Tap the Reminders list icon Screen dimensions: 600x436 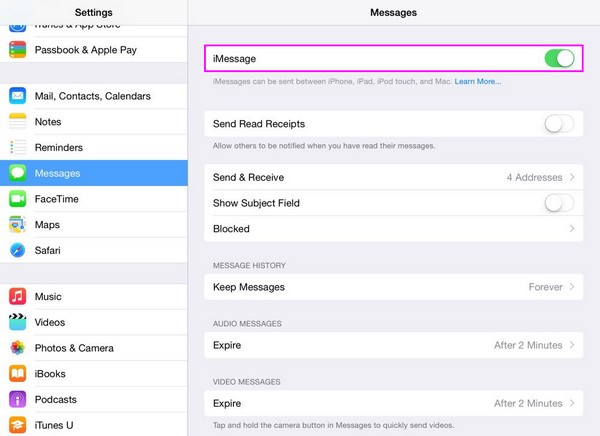18,147
